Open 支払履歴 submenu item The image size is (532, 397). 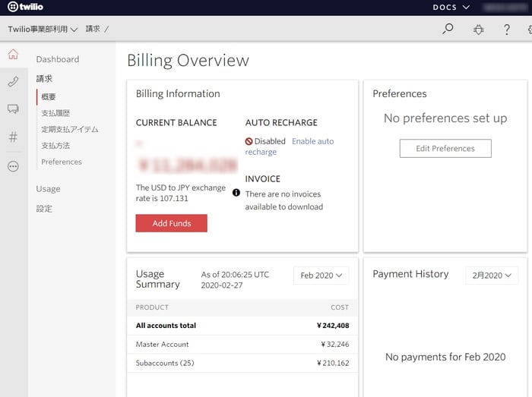55,113
